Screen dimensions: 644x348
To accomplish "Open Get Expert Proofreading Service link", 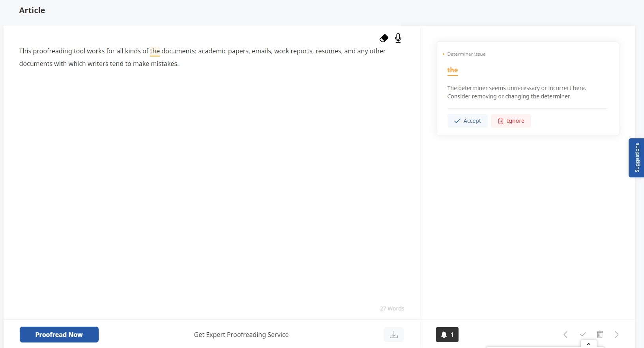I will coord(241,335).
